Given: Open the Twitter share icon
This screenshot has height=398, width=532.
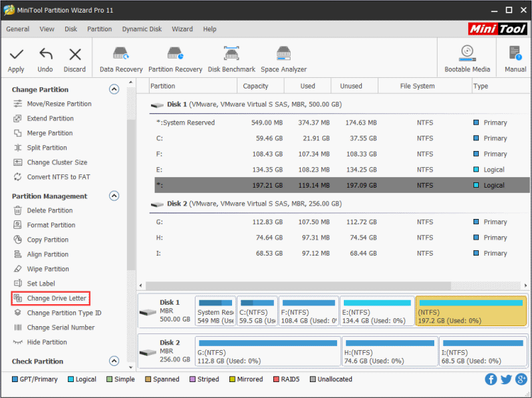Looking at the screenshot, I should tap(506, 379).
